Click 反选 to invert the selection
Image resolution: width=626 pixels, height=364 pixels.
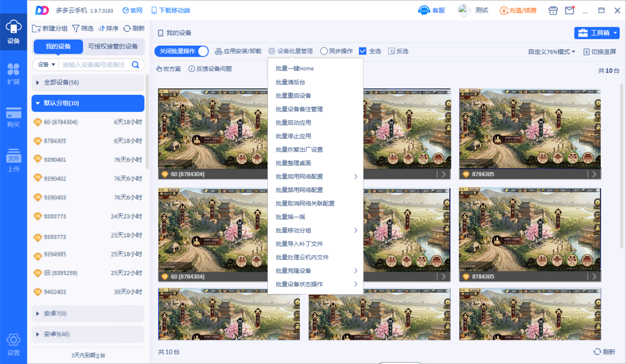coord(398,51)
